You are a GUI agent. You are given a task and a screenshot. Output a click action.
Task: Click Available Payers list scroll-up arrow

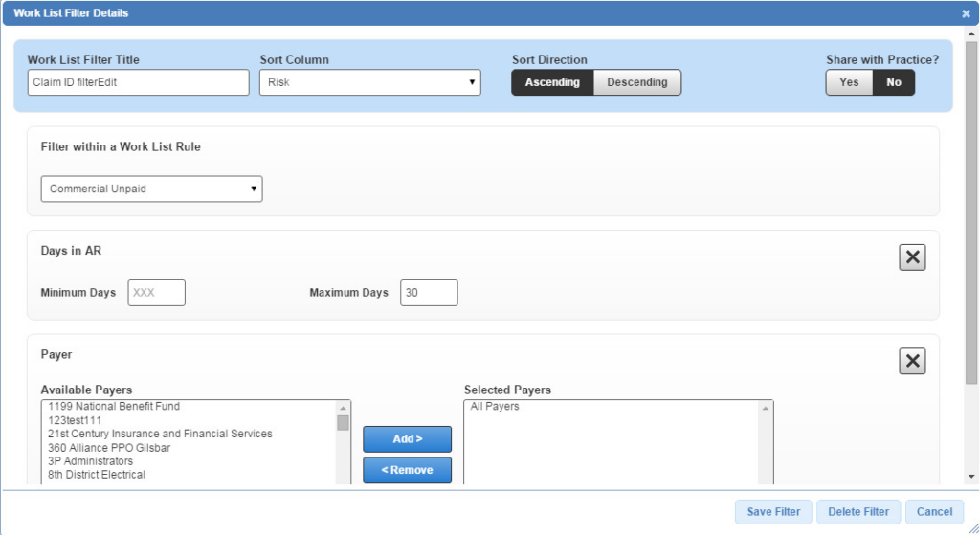[x=344, y=408]
